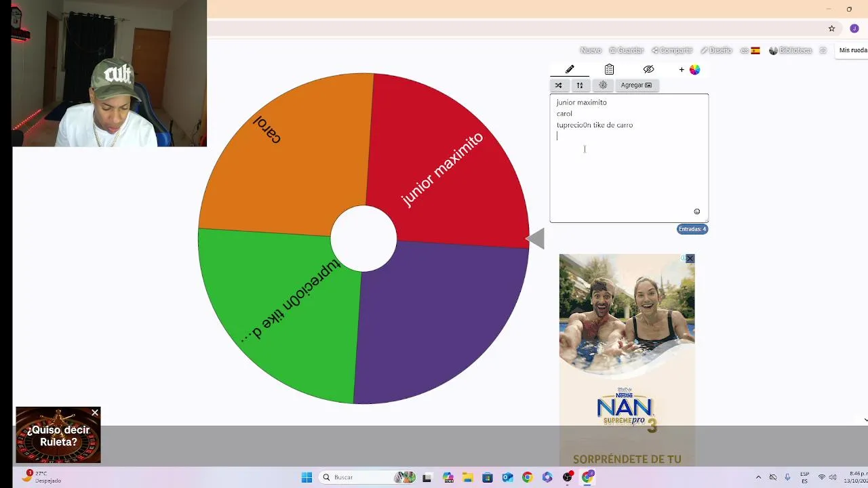
Task: Open the weather widget showing Despejado
Action: [42, 477]
